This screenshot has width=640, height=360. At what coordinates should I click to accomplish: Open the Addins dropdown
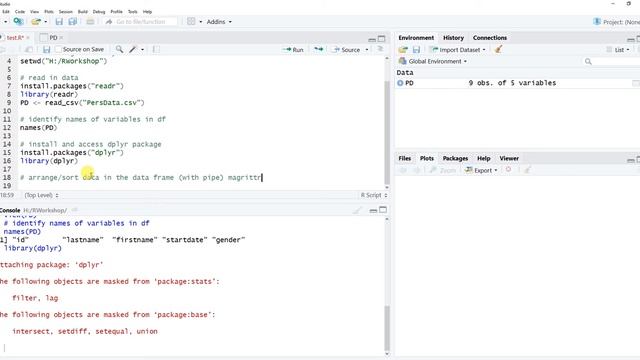tap(219, 22)
